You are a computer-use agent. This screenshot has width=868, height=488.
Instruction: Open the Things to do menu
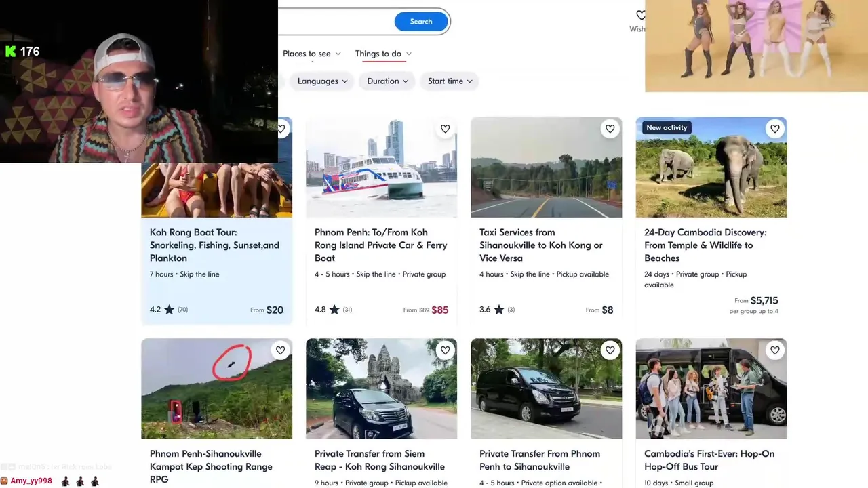click(x=383, y=54)
